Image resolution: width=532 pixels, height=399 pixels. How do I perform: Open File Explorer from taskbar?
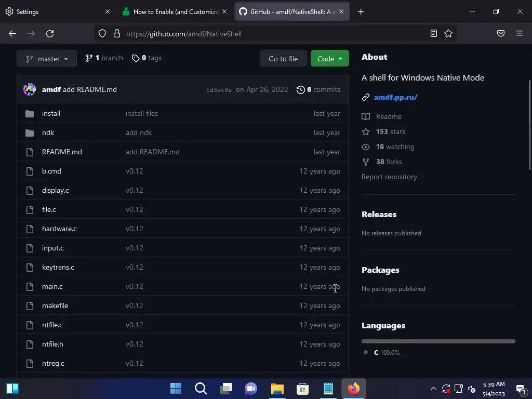coord(277,389)
